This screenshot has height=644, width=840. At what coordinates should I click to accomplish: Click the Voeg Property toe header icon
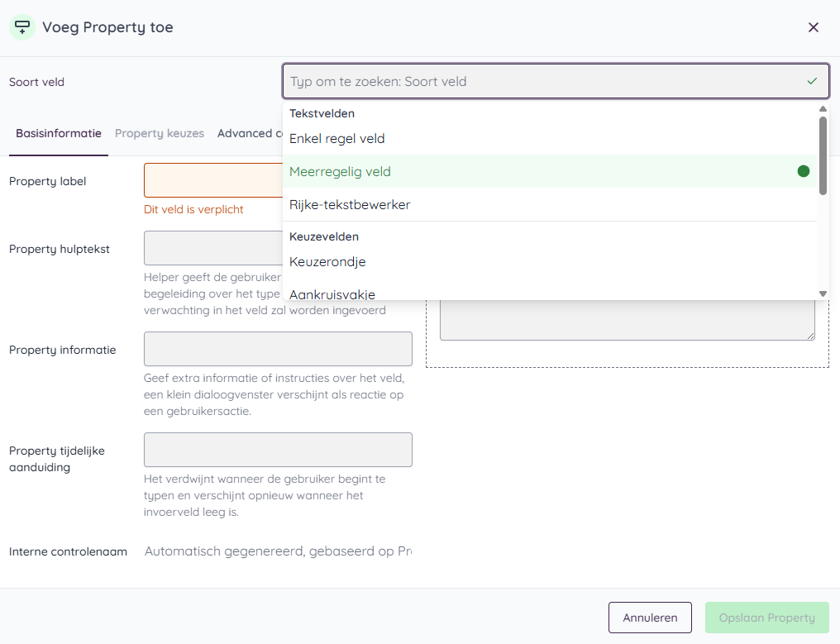click(x=22, y=27)
